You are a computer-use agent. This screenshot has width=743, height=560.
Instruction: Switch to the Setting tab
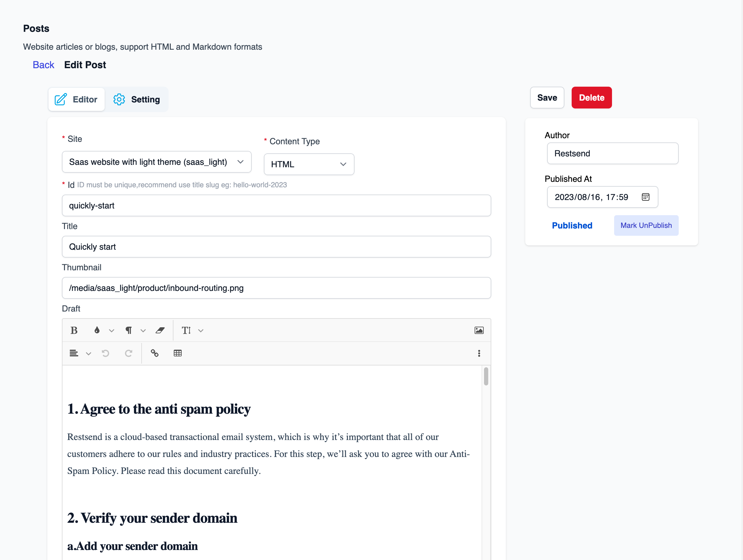(137, 99)
